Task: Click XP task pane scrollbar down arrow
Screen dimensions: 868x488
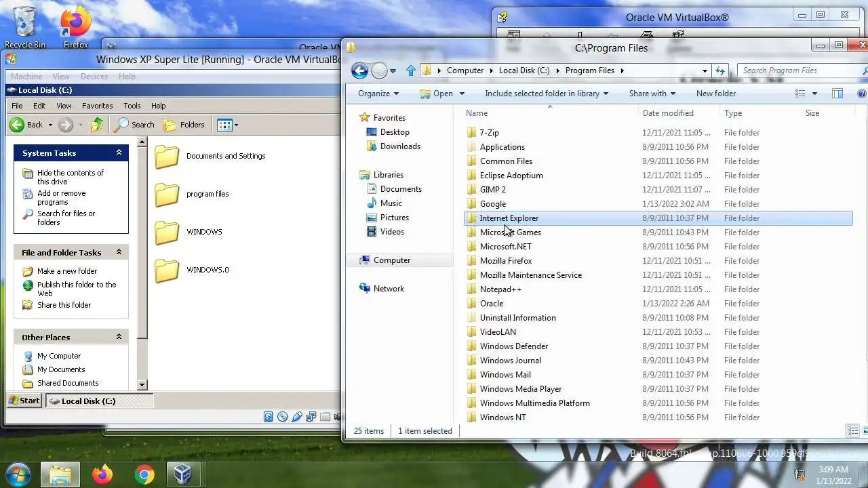Action: point(142,385)
